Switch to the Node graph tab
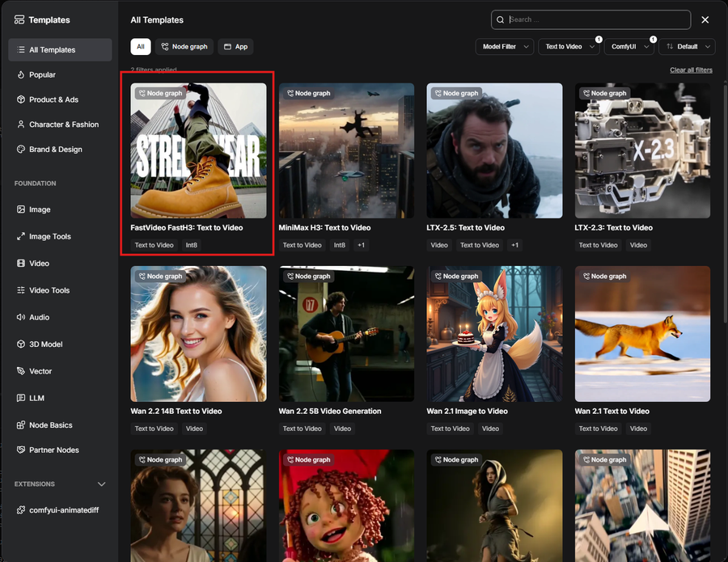The image size is (728, 562). pos(184,46)
